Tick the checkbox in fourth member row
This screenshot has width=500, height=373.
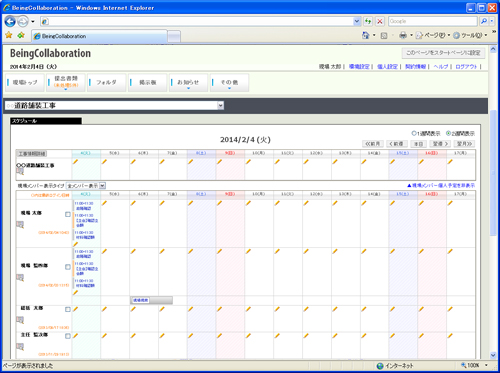[x=68, y=336]
